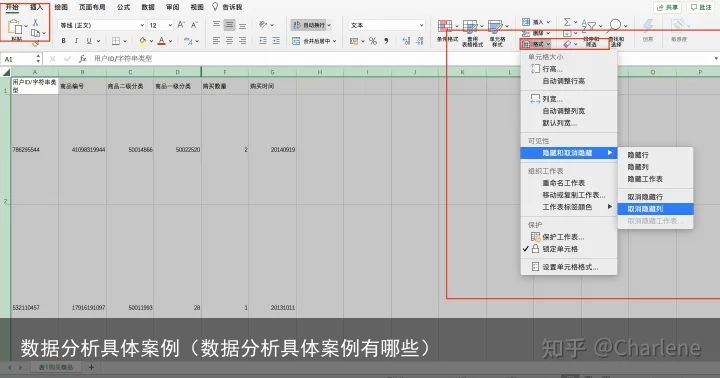Click the Clear eraser icon
The width and height of the screenshot is (720, 378).
[x=568, y=44]
